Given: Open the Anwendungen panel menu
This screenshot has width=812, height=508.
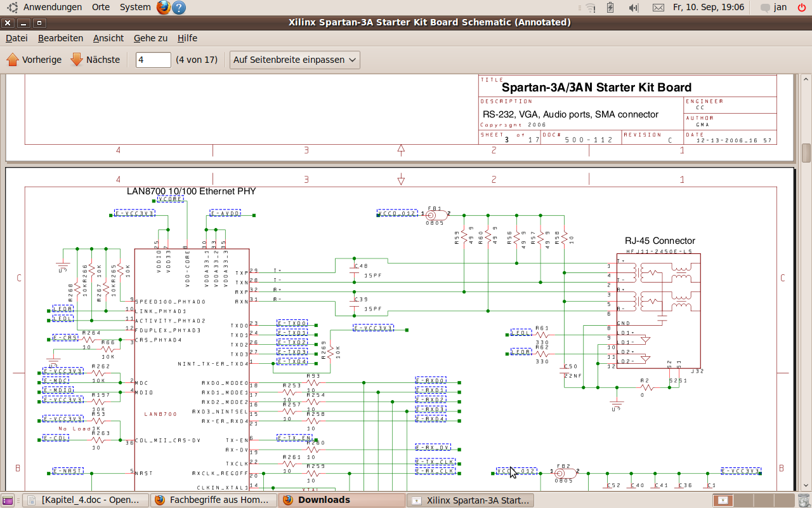Looking at the screenshot, I should click(53, 7).
